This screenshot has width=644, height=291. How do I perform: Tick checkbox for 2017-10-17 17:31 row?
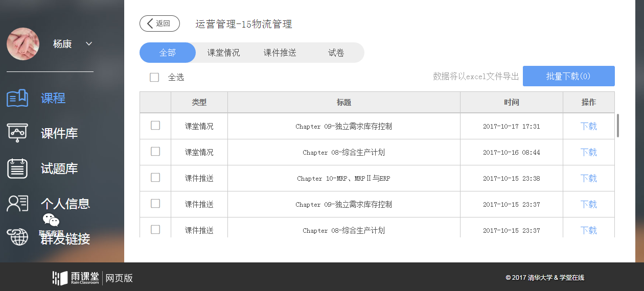click(x=155, y=126)
